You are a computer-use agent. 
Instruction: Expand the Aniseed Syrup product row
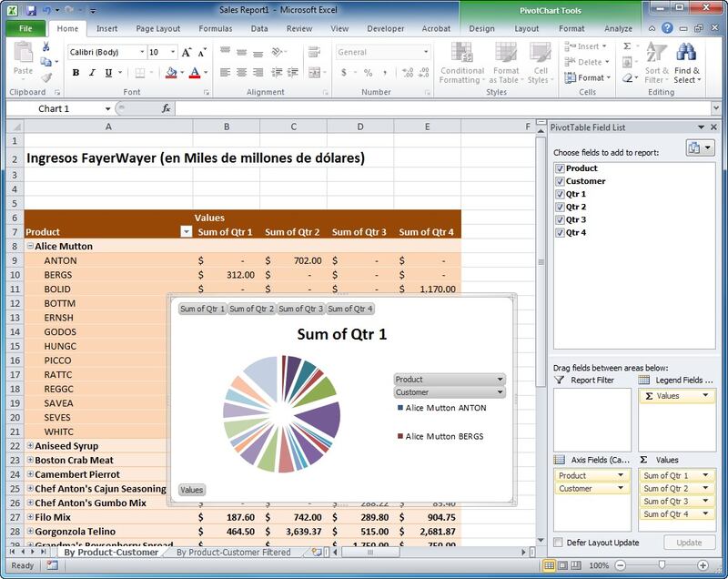point(30,446)
